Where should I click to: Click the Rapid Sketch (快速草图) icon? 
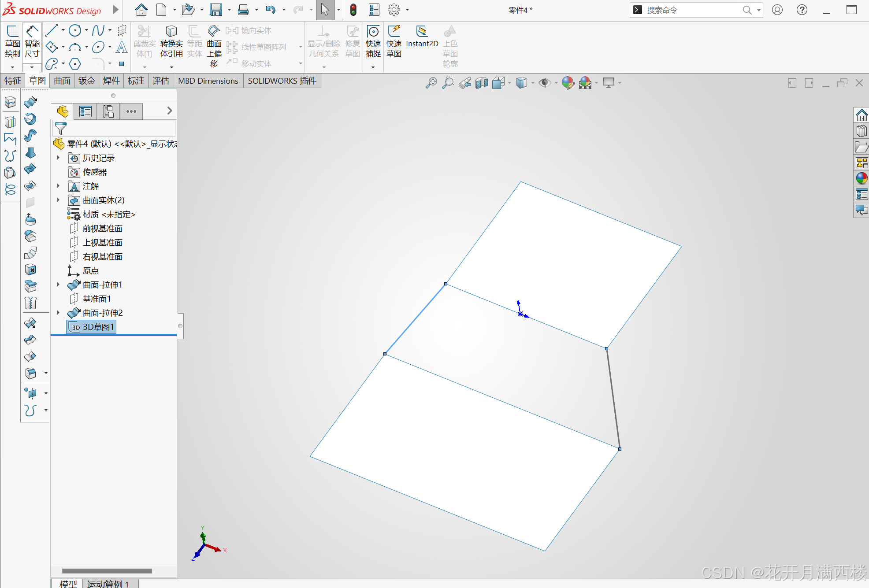pyautogui.click(x=394, y=42)
